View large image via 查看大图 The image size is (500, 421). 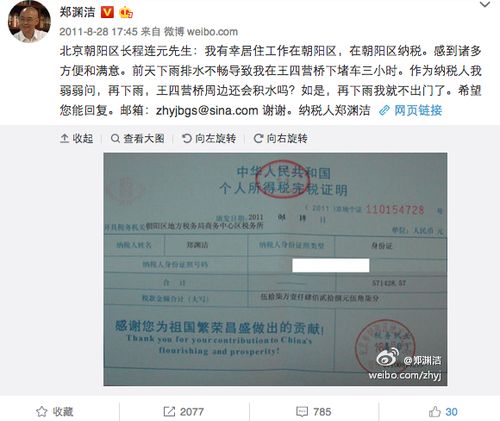(x=138, y=138)
